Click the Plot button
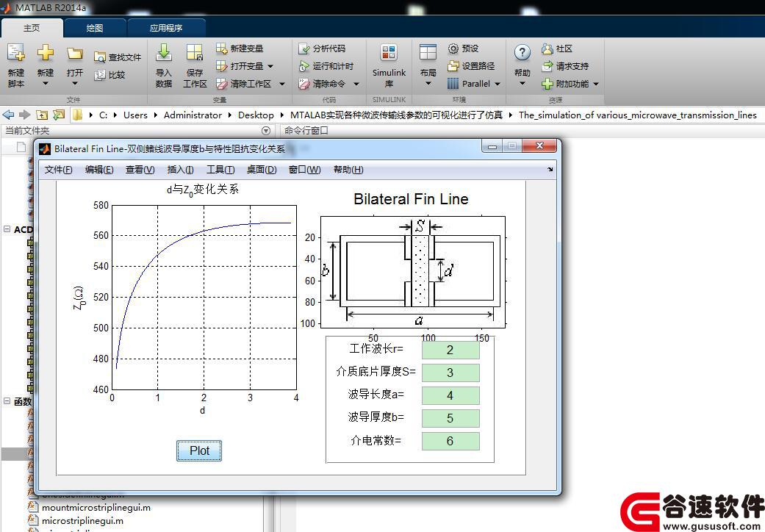This screenshot has width=765, height=532. pyautogui.click(x=199, y=450)
